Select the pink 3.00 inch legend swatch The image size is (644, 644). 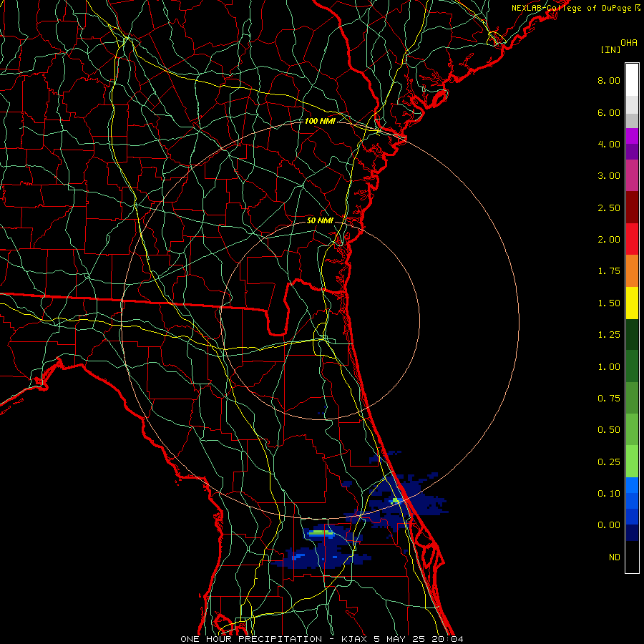point(632,175)
